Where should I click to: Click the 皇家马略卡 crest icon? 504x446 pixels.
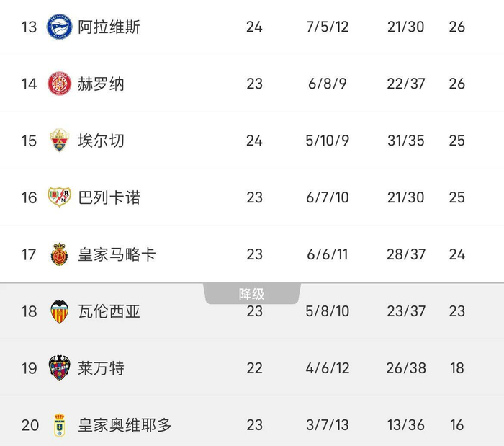[59, 254]
